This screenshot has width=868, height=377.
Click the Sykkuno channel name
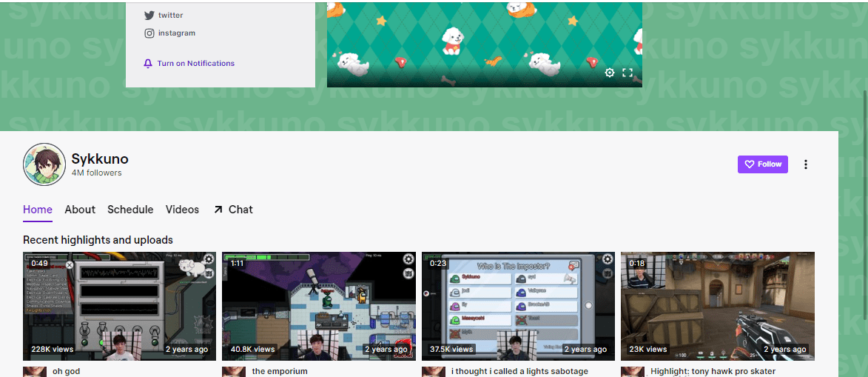[100, 159]
